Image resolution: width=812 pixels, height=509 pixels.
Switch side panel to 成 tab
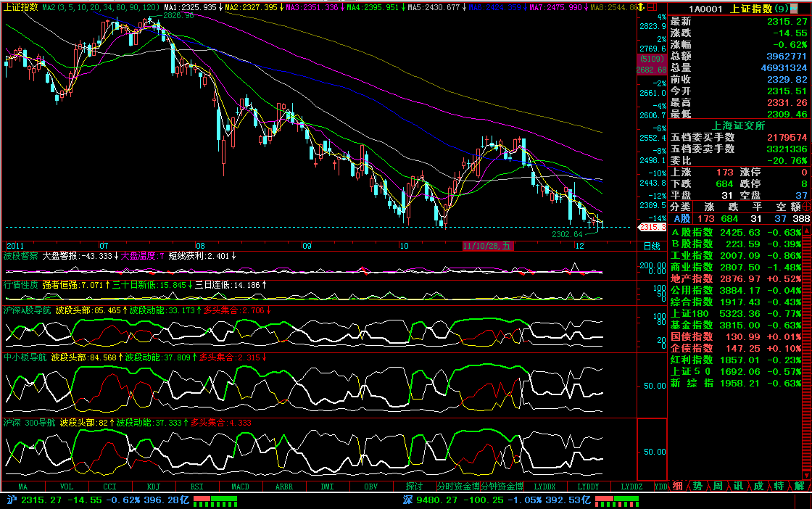click(758, 487)
